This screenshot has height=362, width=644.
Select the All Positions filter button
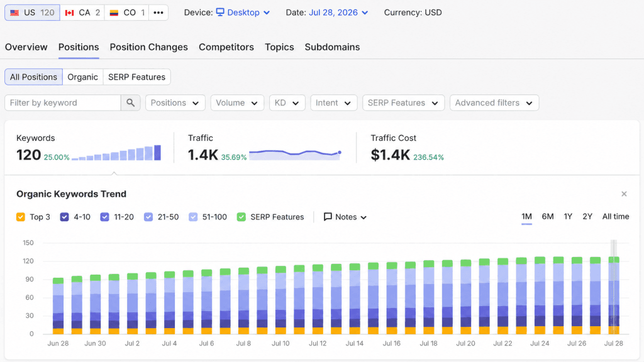[34, 77]
